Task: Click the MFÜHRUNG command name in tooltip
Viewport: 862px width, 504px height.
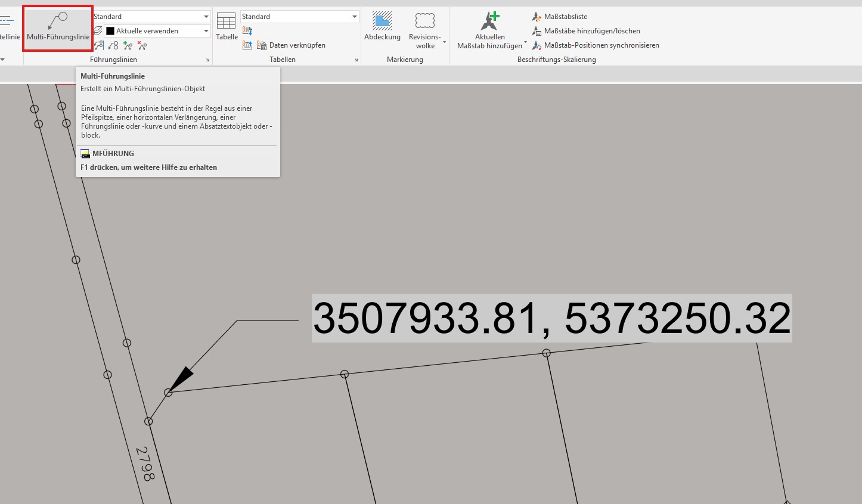Action: 113,154
